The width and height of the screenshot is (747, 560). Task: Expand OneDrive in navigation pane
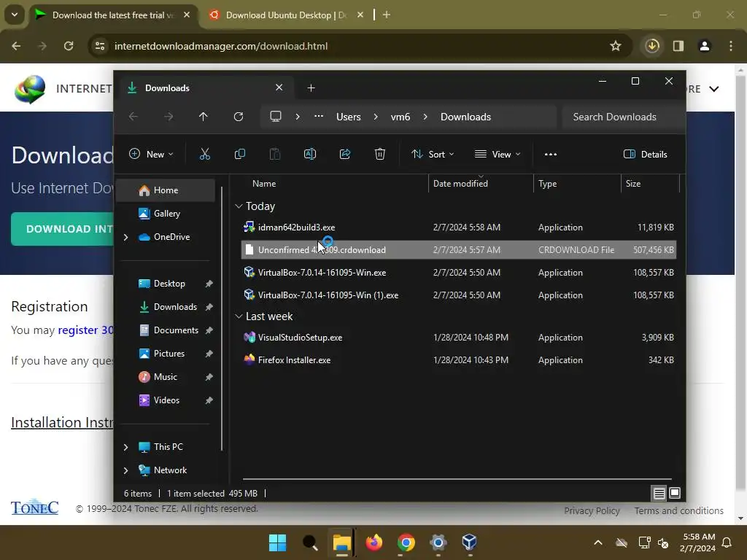pos(125,237)
